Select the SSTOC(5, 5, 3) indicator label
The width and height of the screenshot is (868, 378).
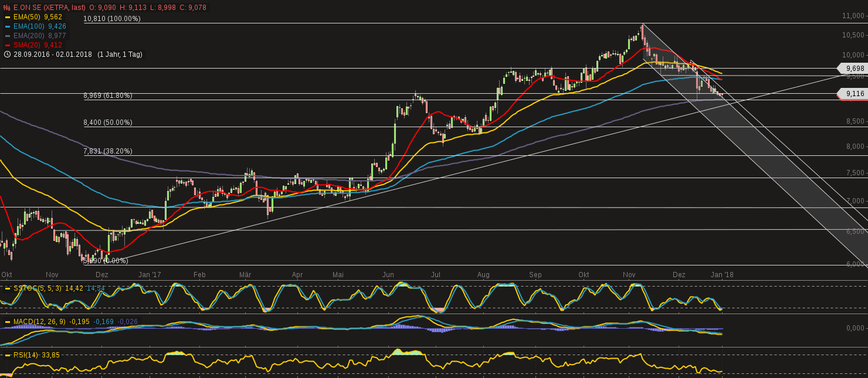(x=38, y=288)
